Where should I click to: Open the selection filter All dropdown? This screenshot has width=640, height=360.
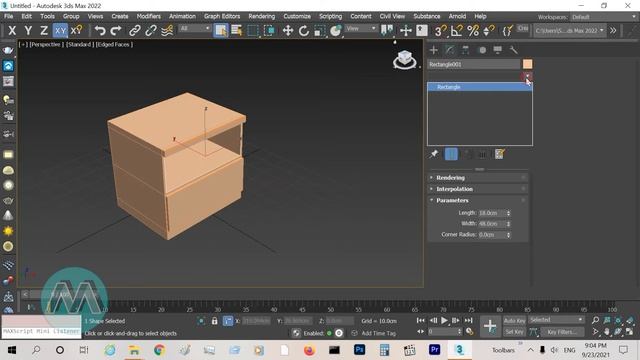coord(195,29)
